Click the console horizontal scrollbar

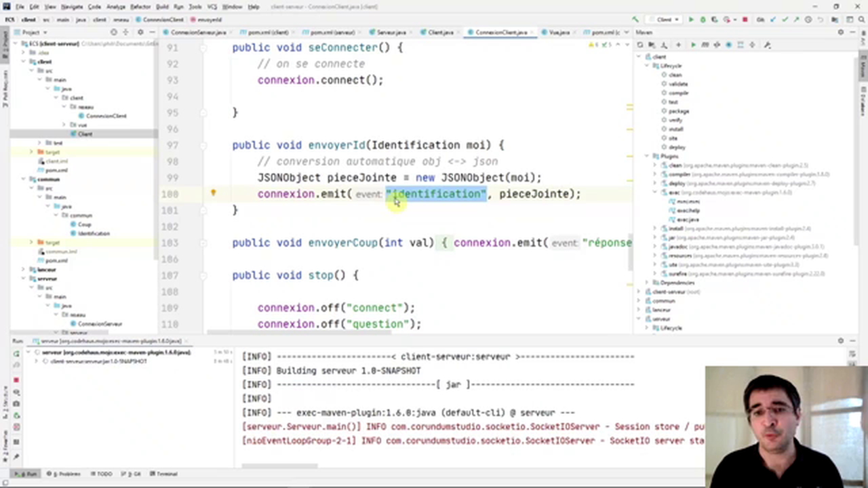279,466
